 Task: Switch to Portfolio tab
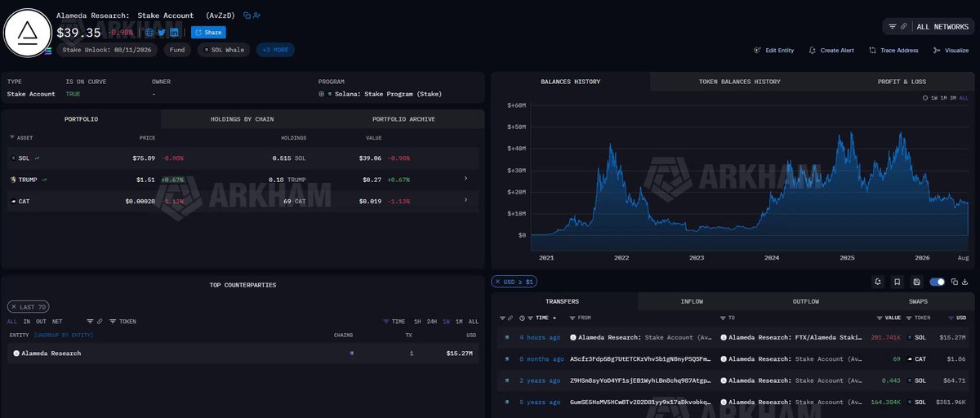tap(81, 119)
